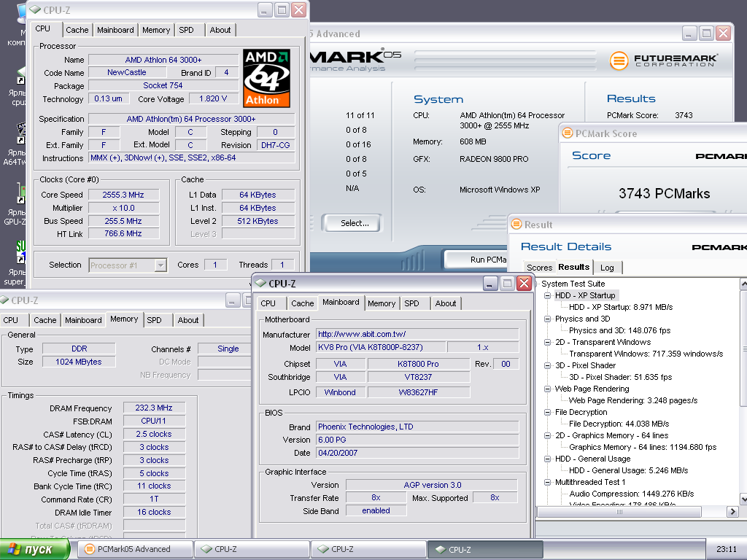Select Physics and 3D: 148.076 fps result
The height and width of the screenshot is (560, 747).
[x=620, y=330]
